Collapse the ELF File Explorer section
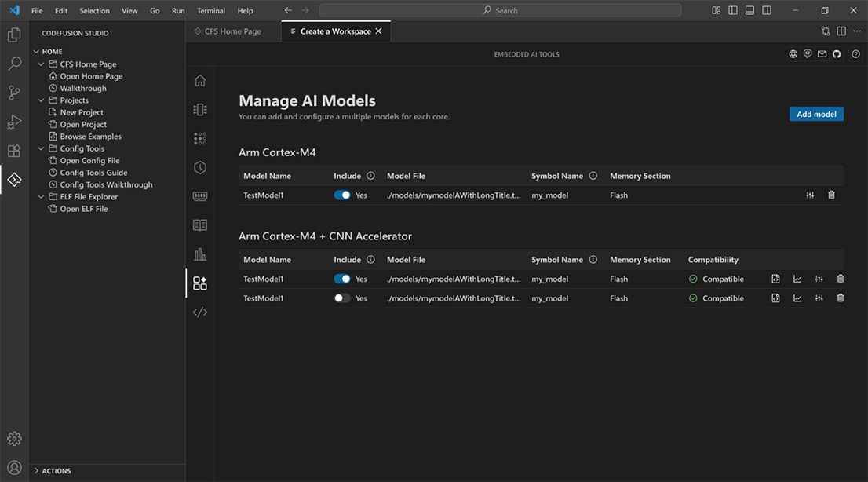Image resolution: width=868 pixels, height=482 pixels. [41, 196]
